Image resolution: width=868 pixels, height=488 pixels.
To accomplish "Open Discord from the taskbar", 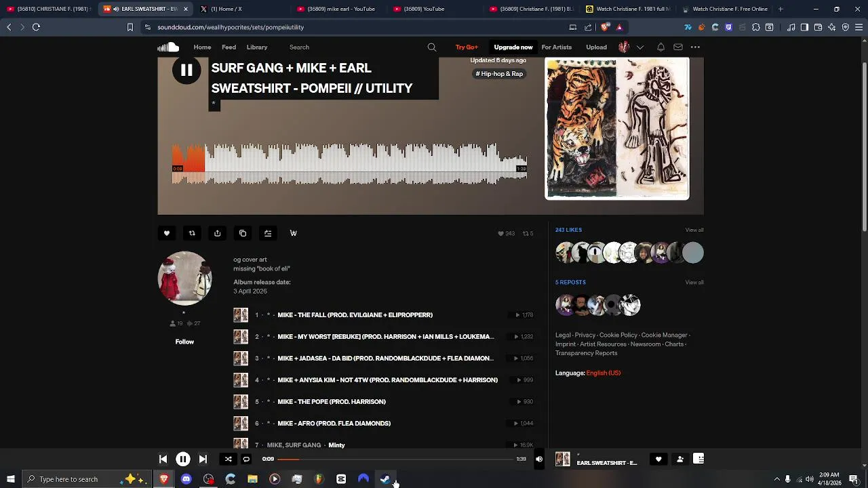I will coord(186,479).
